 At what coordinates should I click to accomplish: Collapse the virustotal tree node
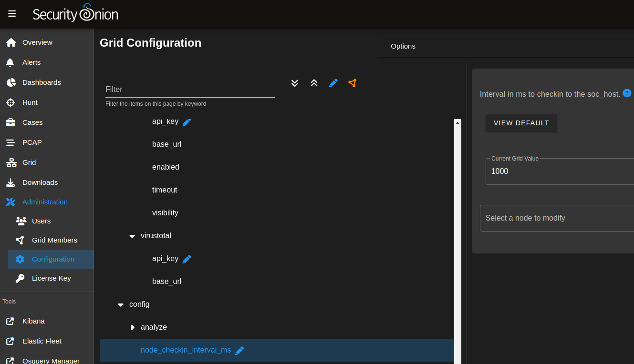click(x=132, y=235)
